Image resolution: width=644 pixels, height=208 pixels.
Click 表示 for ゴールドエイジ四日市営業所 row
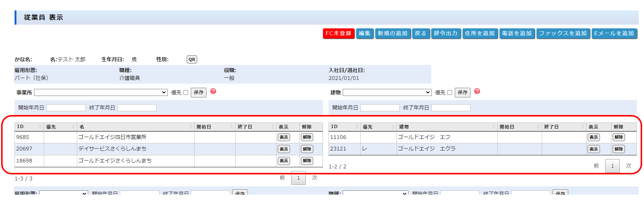point(284,137)
